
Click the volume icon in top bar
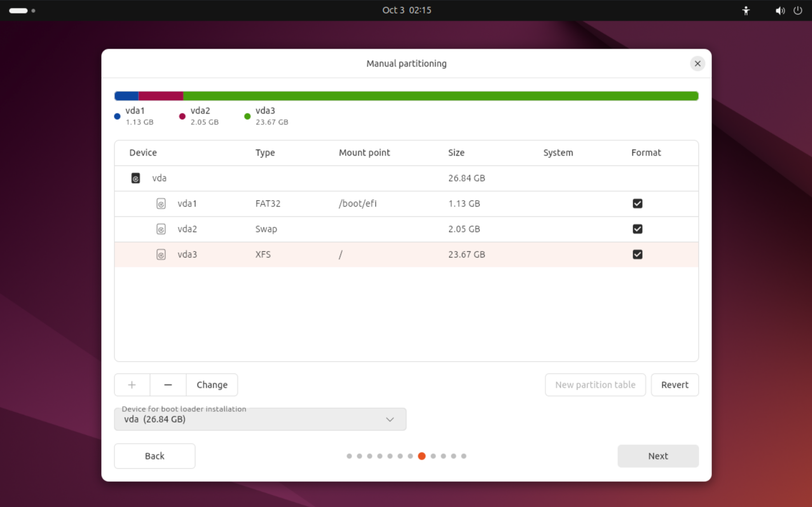[779, 11]
